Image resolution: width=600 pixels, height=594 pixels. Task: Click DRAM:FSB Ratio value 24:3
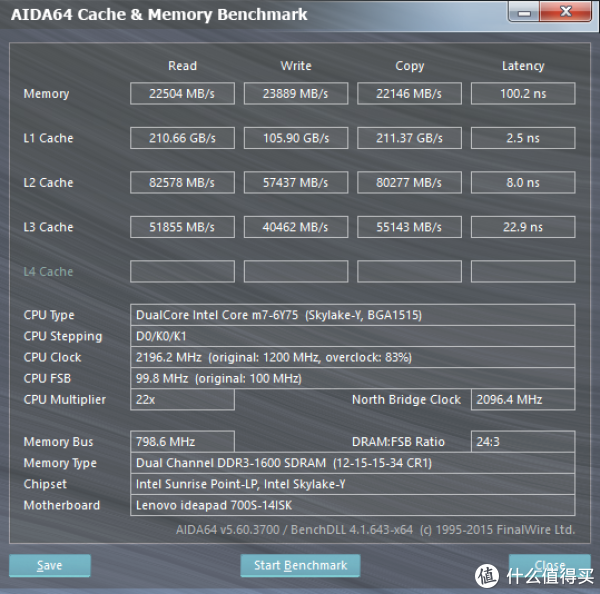523,442
